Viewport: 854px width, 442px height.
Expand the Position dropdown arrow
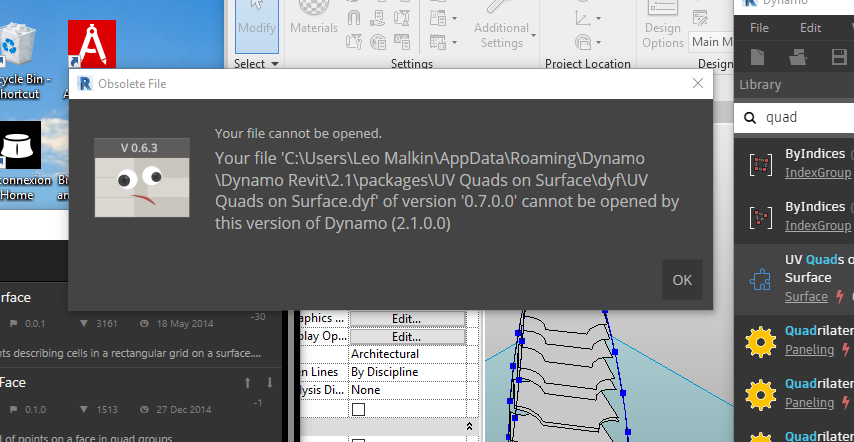tap(598, 42)
